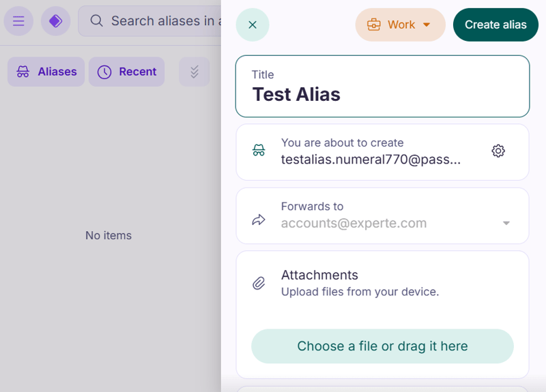
Task: Click the Title field with Test Alias
Action: pyautogui.click(x=382, y=93)
